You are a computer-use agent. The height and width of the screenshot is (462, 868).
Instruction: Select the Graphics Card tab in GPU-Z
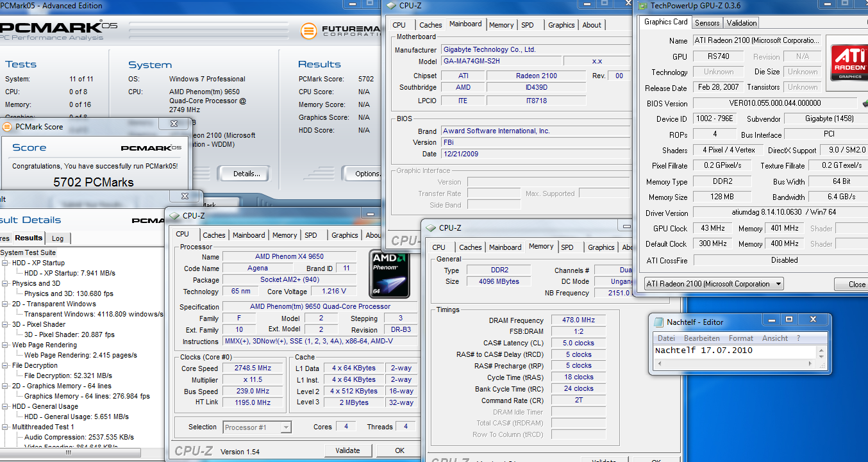coord(665,22)
